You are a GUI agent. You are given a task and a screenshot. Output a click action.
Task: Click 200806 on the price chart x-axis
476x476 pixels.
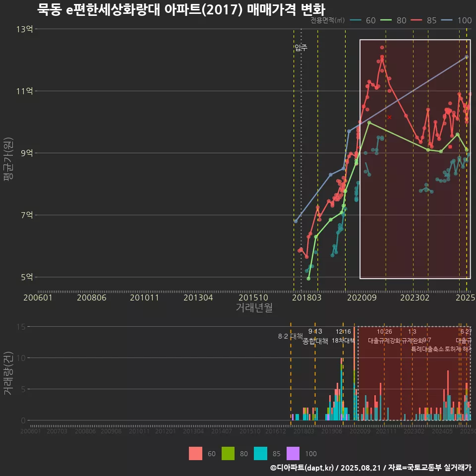[92, 297]
